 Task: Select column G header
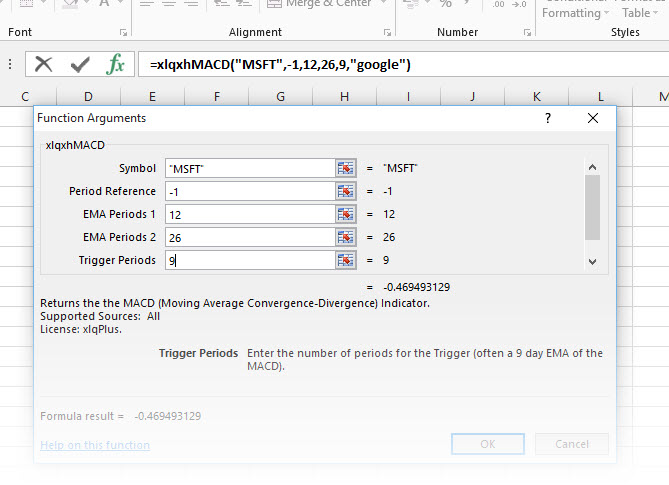280,97
